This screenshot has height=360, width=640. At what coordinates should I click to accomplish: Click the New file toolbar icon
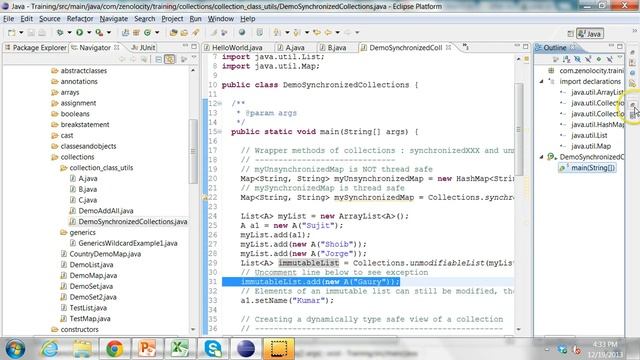12,33
